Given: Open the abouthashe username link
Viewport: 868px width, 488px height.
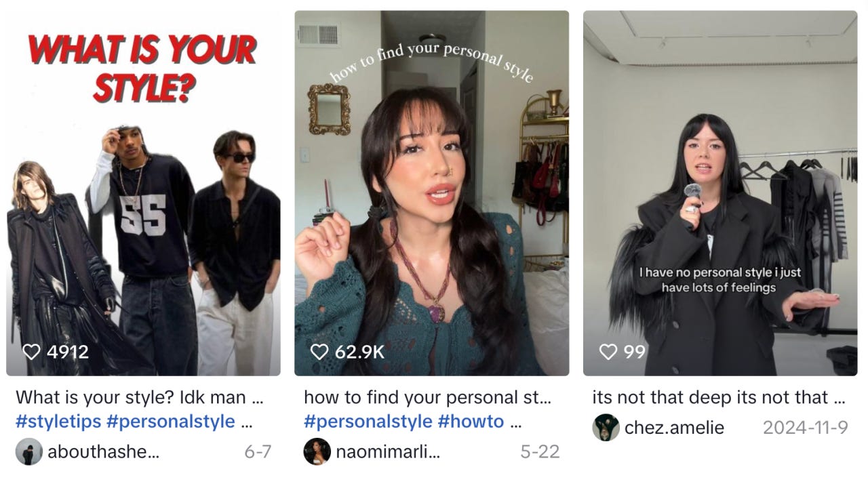Looking at the screenshot, I should pyautogui.click(x=103, y=452).
